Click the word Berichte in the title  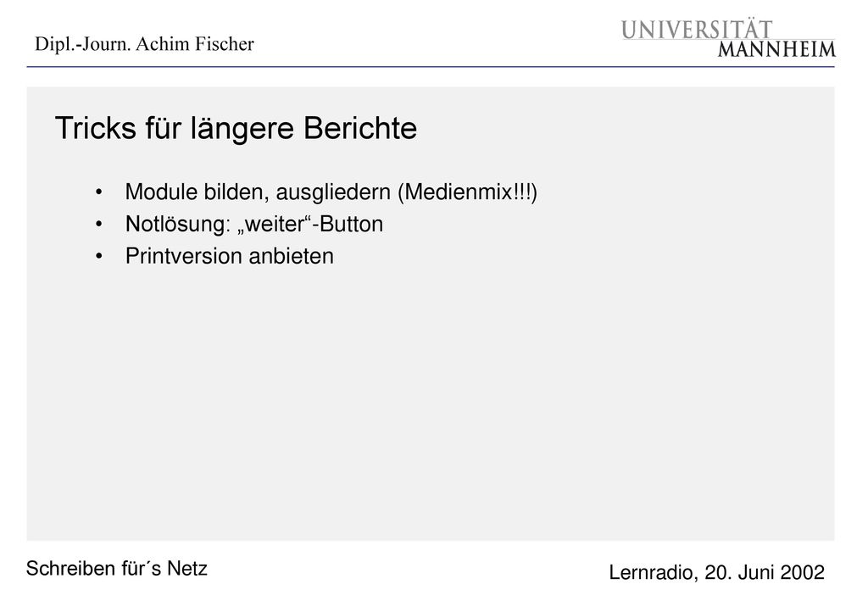tap(360, 128)
